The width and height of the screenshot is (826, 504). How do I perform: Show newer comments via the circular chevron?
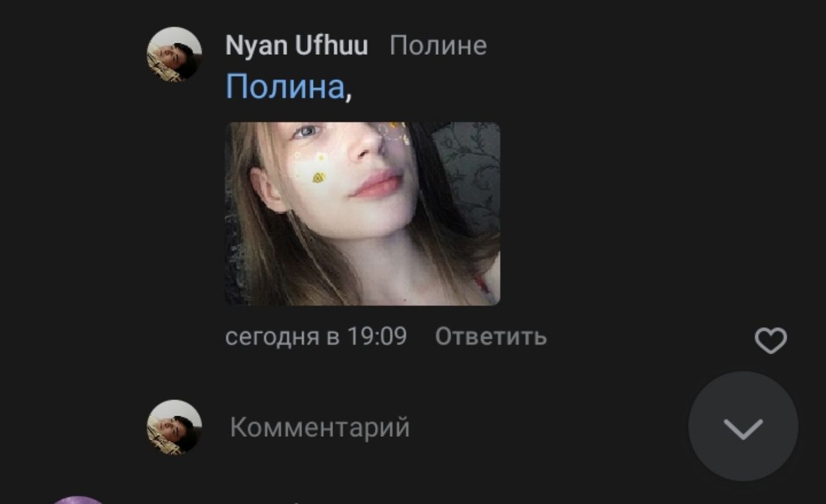tap(743, 426)
